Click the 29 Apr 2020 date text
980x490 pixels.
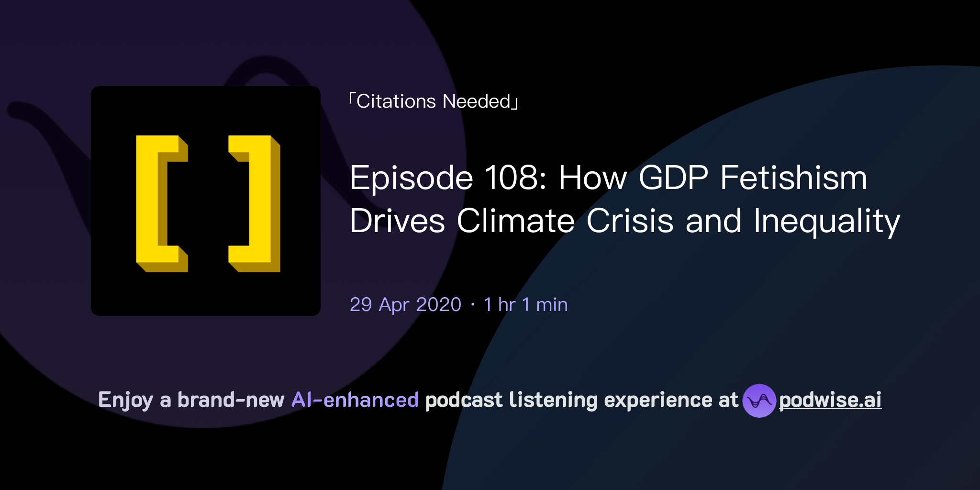404,304
